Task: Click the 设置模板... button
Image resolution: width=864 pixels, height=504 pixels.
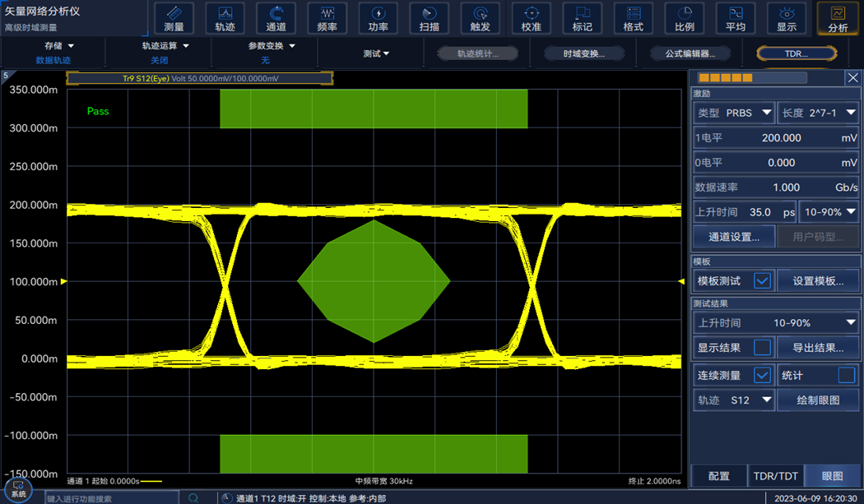Action: point(818,281)
